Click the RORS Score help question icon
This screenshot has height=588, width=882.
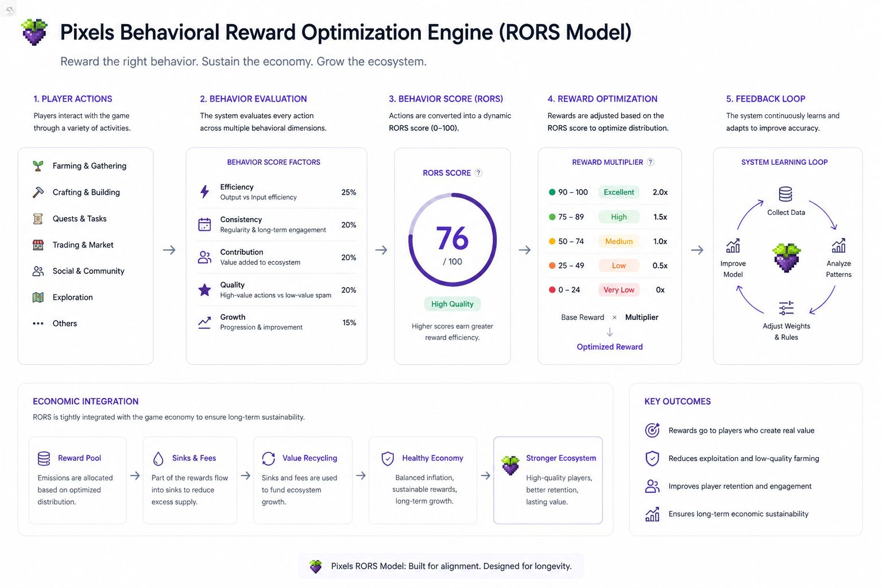(x=478, y=173)
